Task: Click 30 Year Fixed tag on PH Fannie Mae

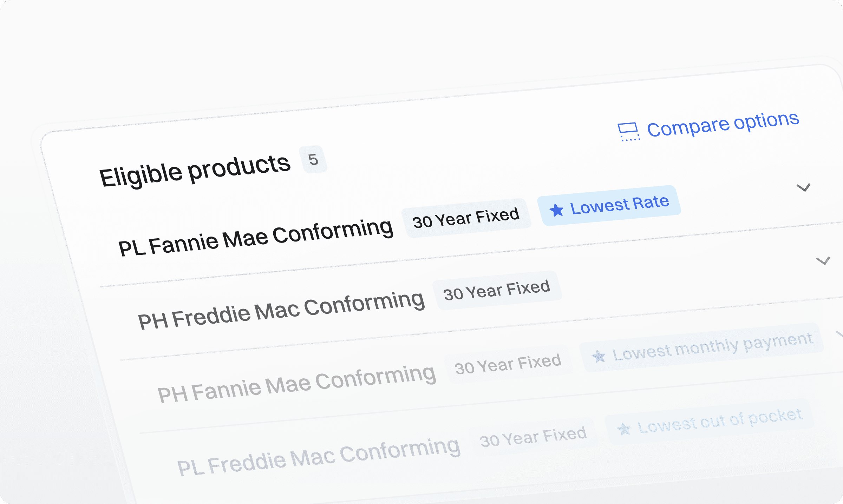Action: [x=508, y=364]
